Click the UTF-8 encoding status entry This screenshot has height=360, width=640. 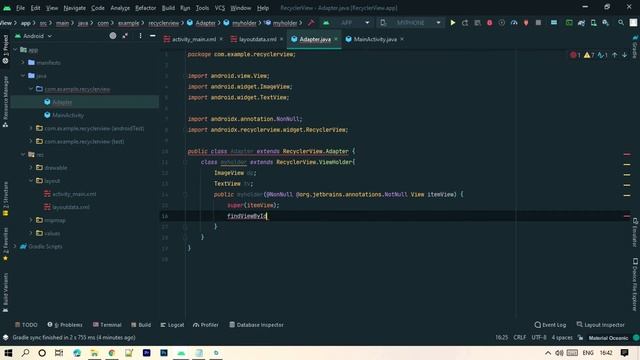point(539,338)
